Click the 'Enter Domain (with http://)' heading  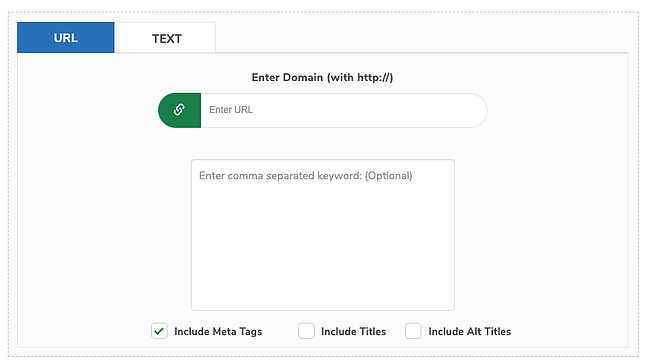[x=322, y=78]
